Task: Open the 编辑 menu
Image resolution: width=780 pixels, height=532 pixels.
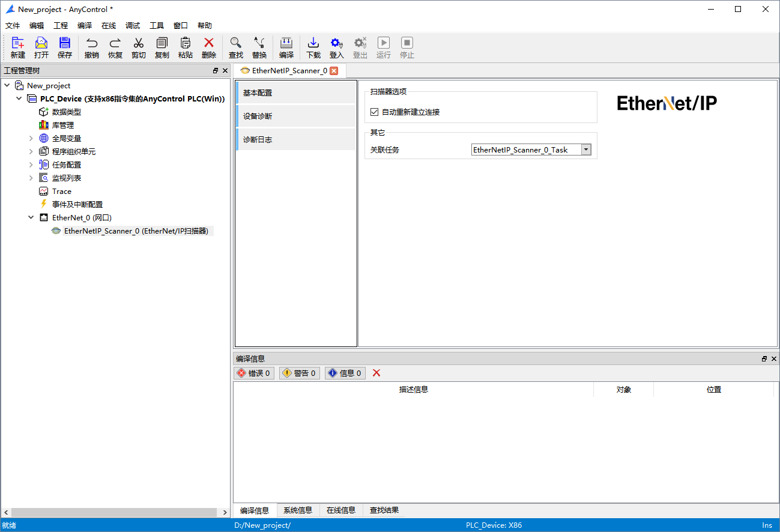Action: [37, 26]
